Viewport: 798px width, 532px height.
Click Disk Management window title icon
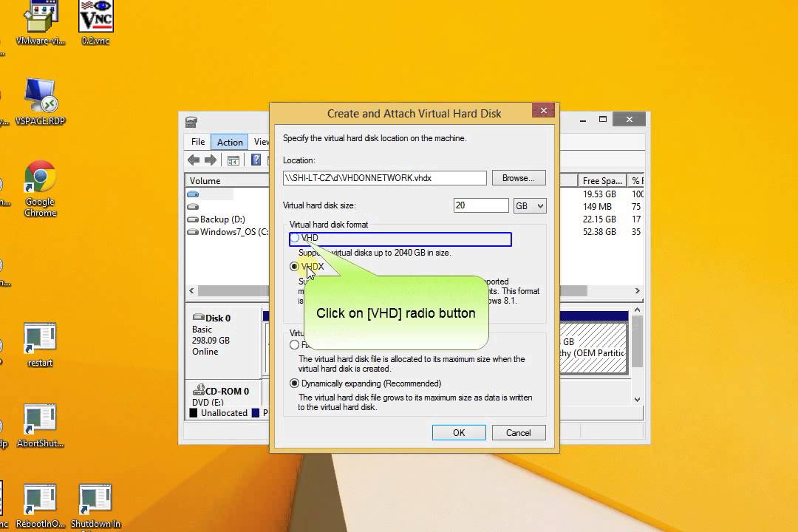click(191, 122)
